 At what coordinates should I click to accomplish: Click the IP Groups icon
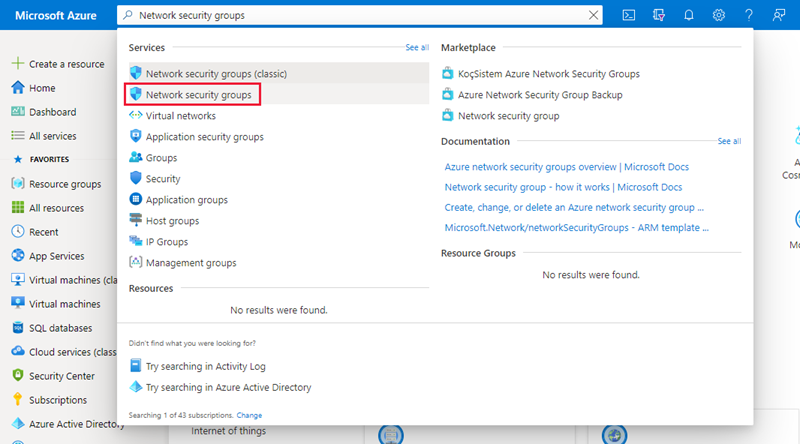135,241
